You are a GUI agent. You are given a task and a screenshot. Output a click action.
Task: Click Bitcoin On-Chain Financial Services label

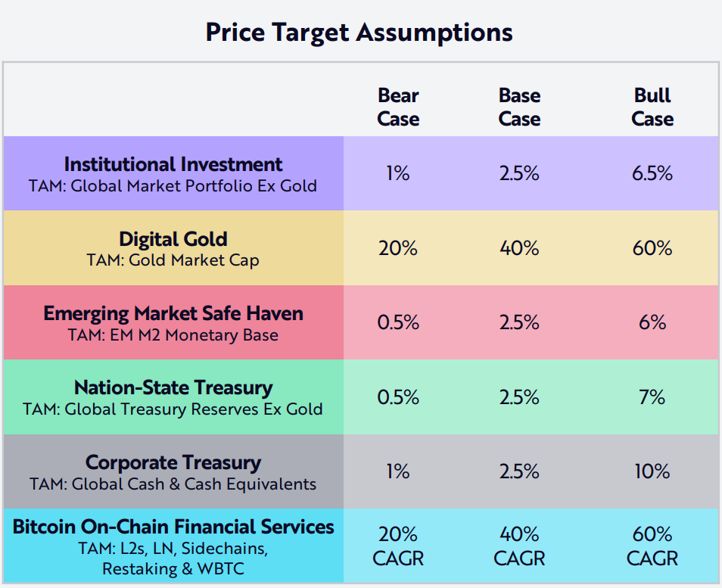[173, 527]
